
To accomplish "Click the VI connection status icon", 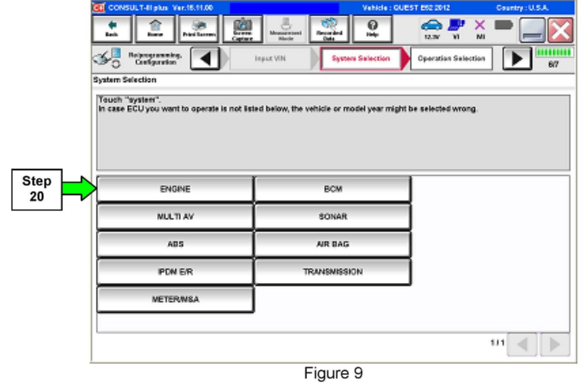I will click(456, 28).
